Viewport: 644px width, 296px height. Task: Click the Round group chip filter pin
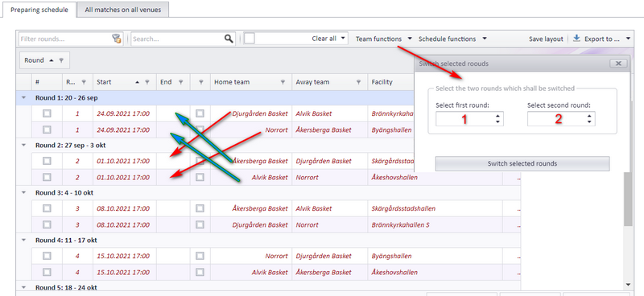click(x=61, y=60)
